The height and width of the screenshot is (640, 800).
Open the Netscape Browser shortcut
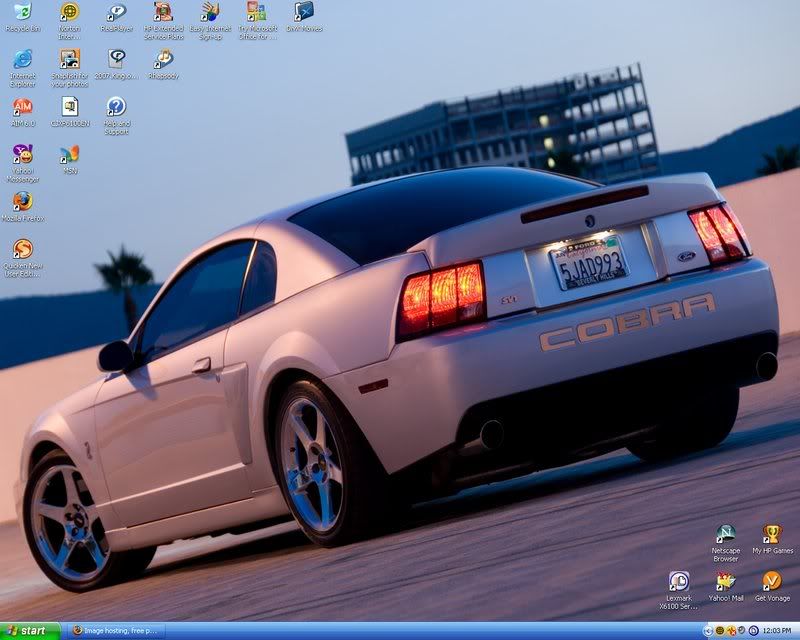click(725, 535)
